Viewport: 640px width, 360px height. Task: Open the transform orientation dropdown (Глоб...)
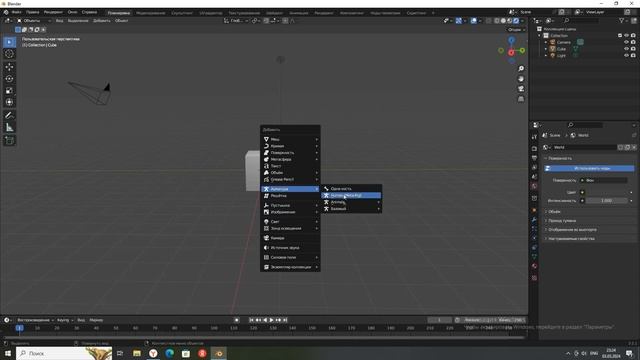[236, 20]
